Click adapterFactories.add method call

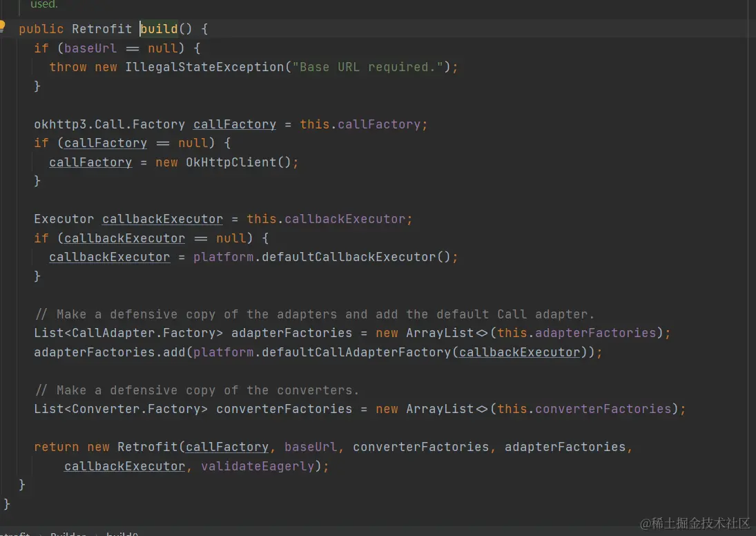click(110, 352)
